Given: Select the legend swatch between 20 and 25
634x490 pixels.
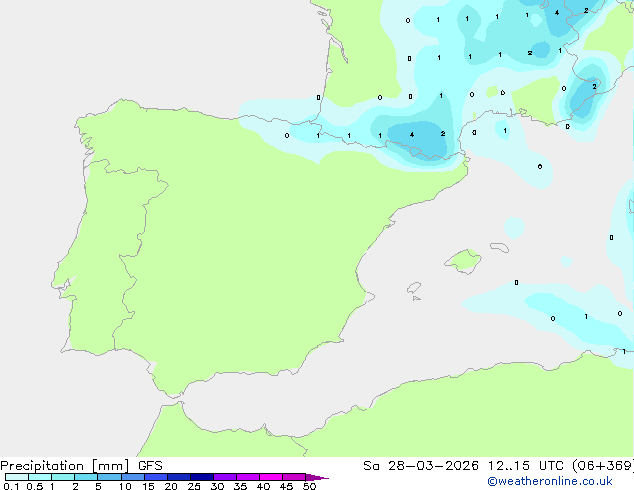Looking at the screenshot, I should coord(179,477).
